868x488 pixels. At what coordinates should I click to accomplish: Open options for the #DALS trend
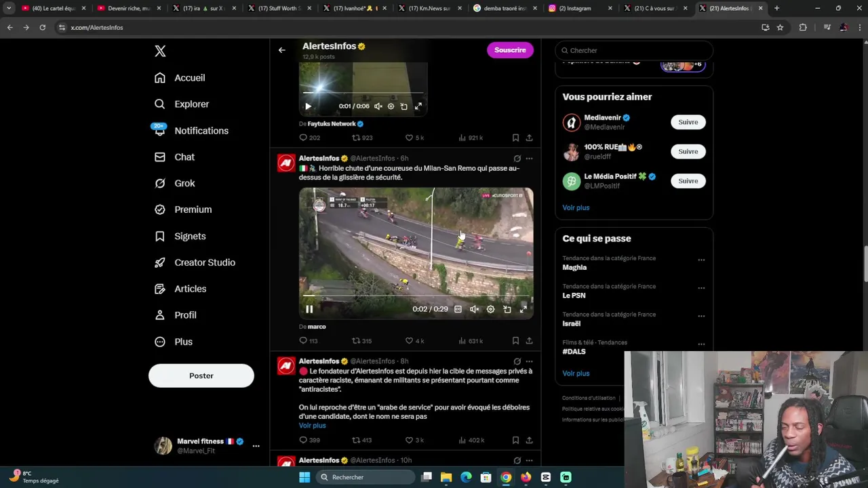[x=701, y=344]
